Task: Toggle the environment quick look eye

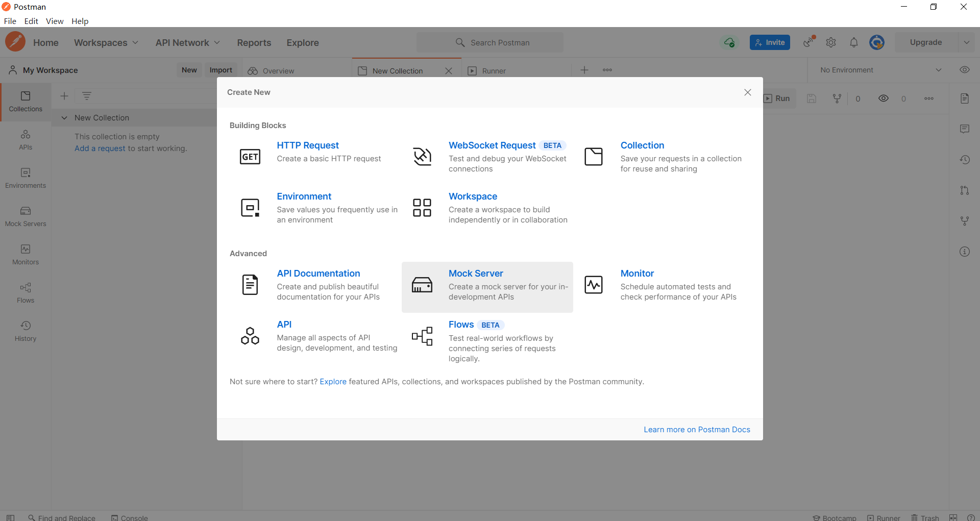Action: coord(965,70)
